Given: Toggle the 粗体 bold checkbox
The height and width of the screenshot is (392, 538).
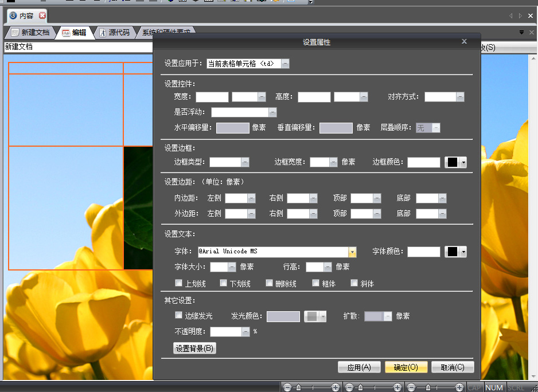Looking at the screenshot, I should pyautogui.click(x=315, y=283).
